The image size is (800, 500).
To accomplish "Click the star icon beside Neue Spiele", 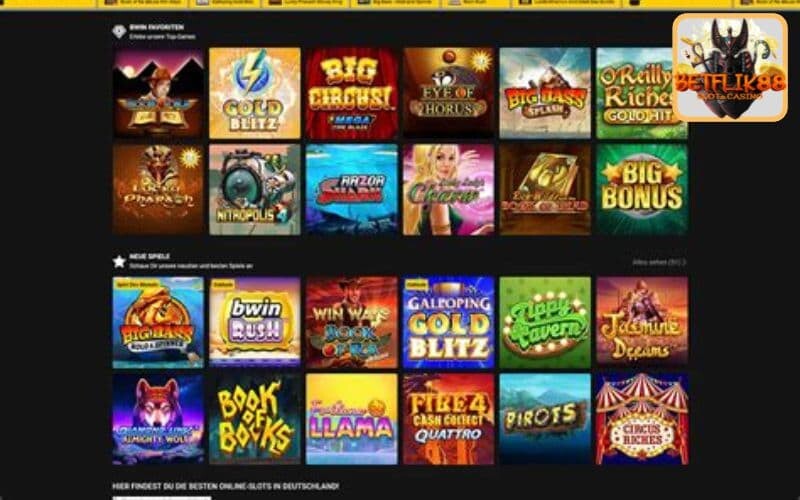I will tap(119, 261).
